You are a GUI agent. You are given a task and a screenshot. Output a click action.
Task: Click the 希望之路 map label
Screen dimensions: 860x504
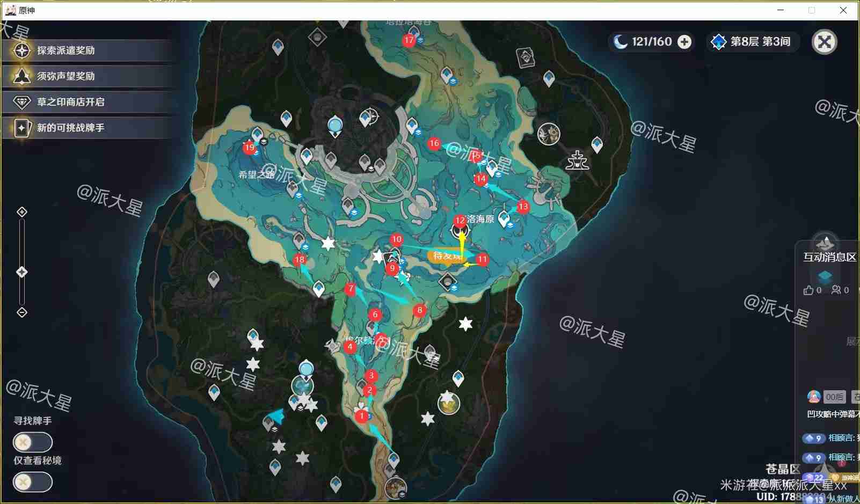257,174
